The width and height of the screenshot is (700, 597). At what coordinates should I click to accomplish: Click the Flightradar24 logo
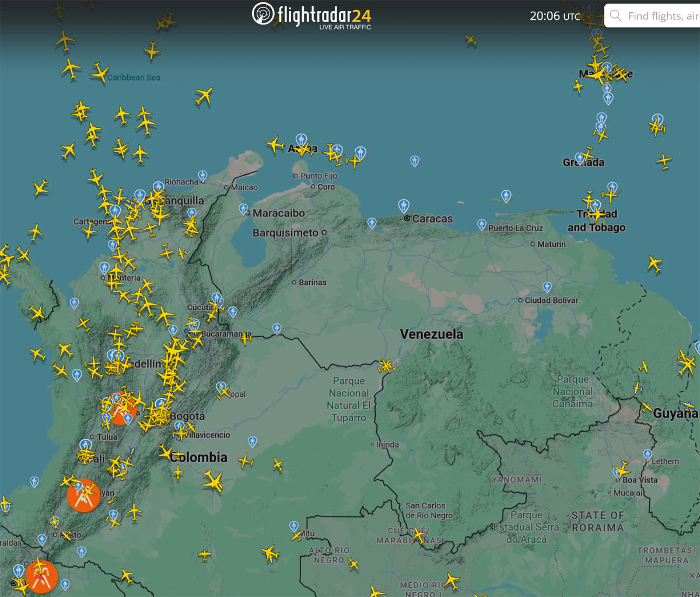[x=311, y=15]
